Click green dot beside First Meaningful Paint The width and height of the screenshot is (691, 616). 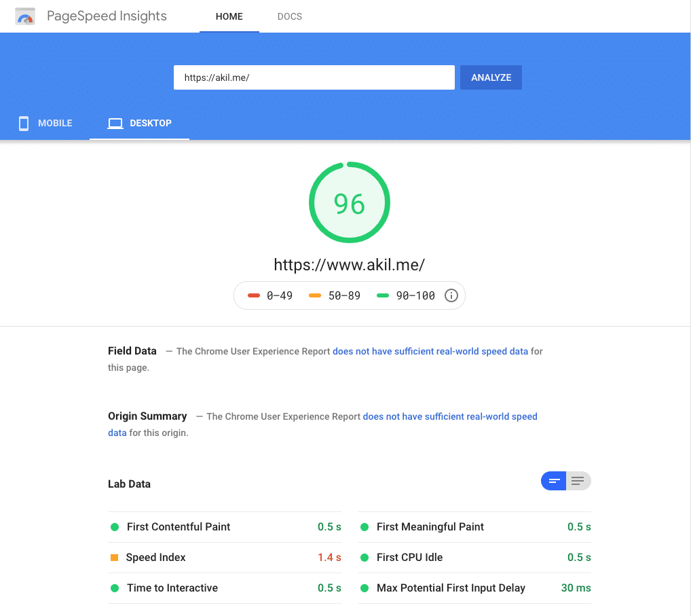(365, 527)
